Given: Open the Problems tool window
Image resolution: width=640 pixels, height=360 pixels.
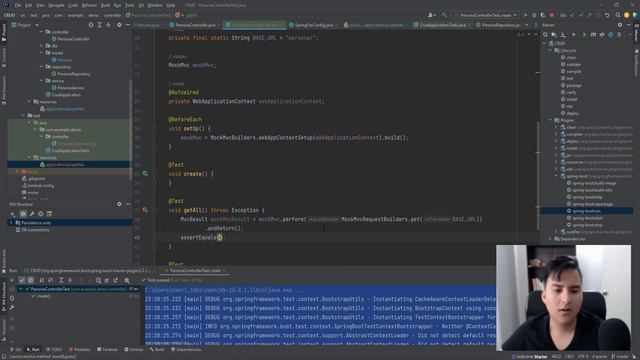Looking at the screenshot, I should (x=79, y=349).
